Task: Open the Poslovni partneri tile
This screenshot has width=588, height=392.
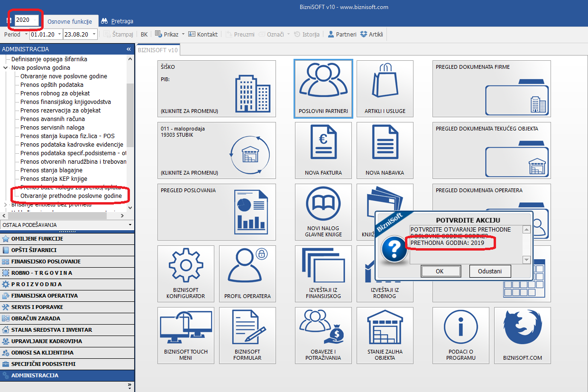Action: pos(323,89)
